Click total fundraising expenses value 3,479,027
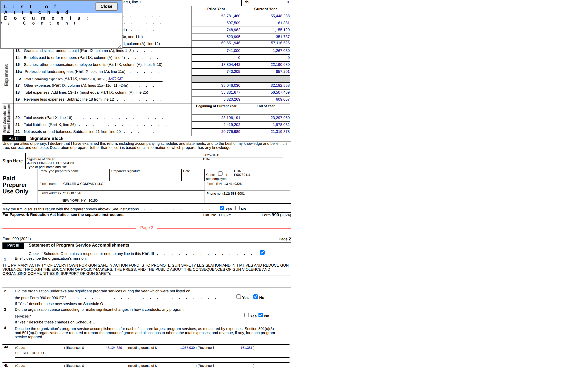 [x=115, y=79]
